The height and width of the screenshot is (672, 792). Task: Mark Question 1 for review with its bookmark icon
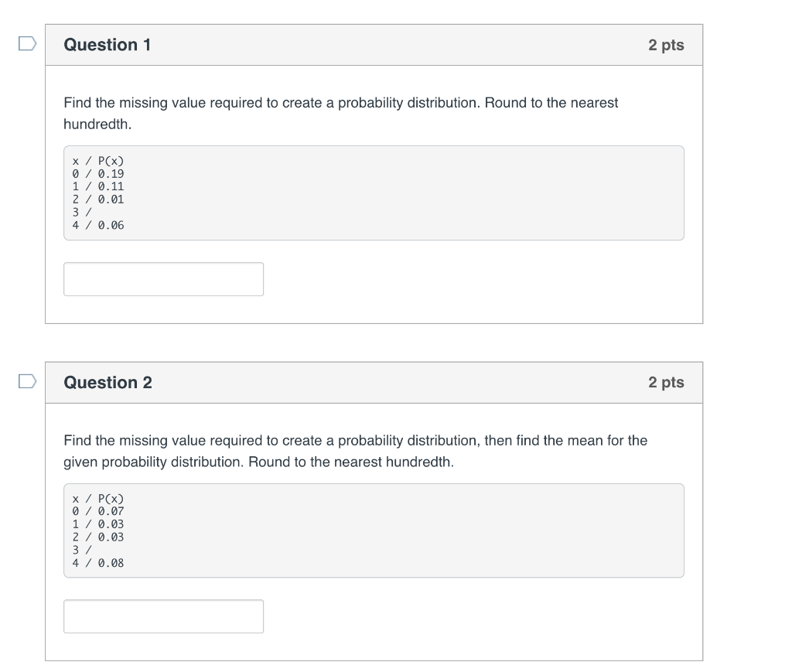[x=26, y=45]
